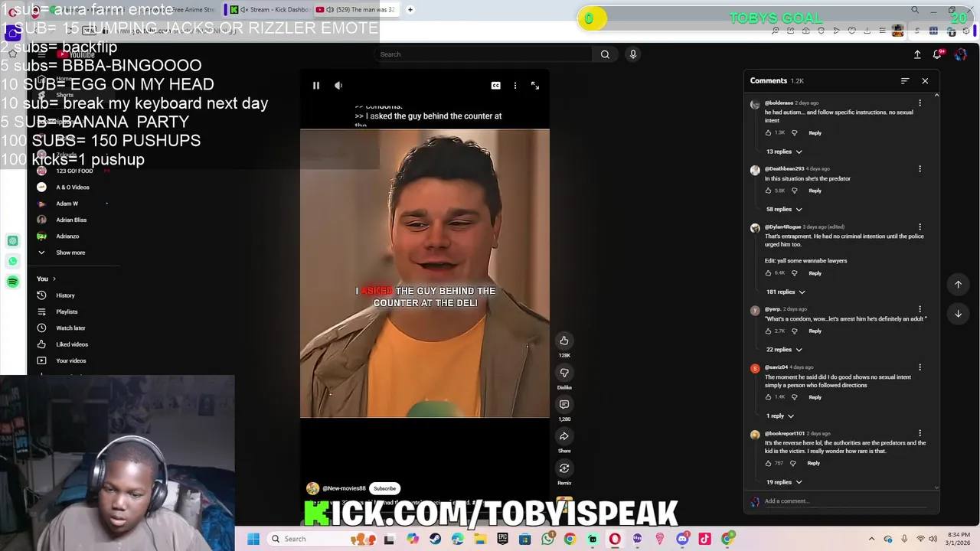Like @Dylan4Rogue's comment with 6.4K likes
Screen dimensions: 980x551
click(x=769, y=273)
